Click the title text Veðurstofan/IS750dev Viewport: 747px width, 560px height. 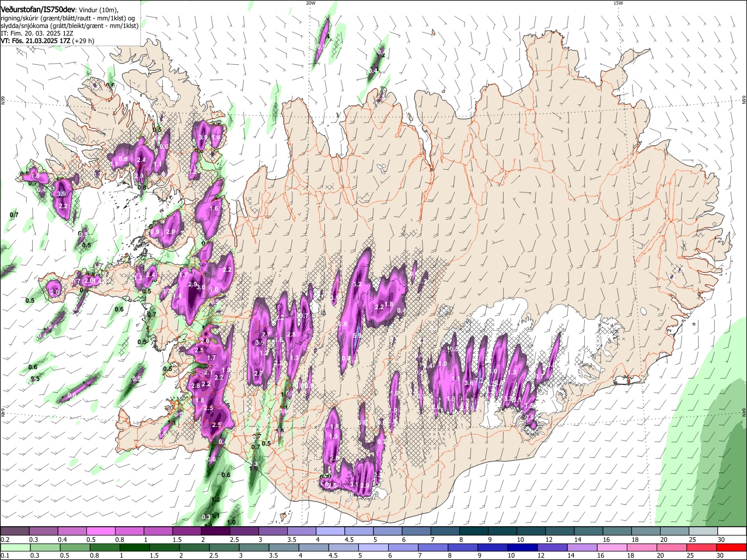(x=38, y=9)
